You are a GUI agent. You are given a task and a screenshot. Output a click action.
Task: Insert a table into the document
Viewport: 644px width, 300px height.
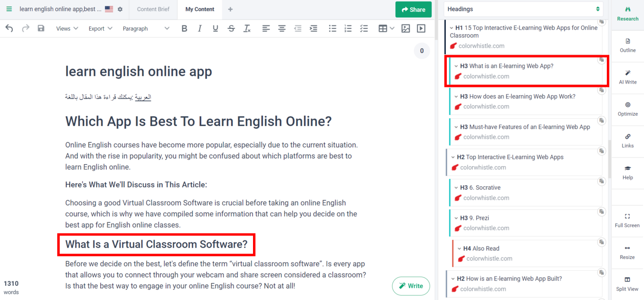(x=382, y=28)
